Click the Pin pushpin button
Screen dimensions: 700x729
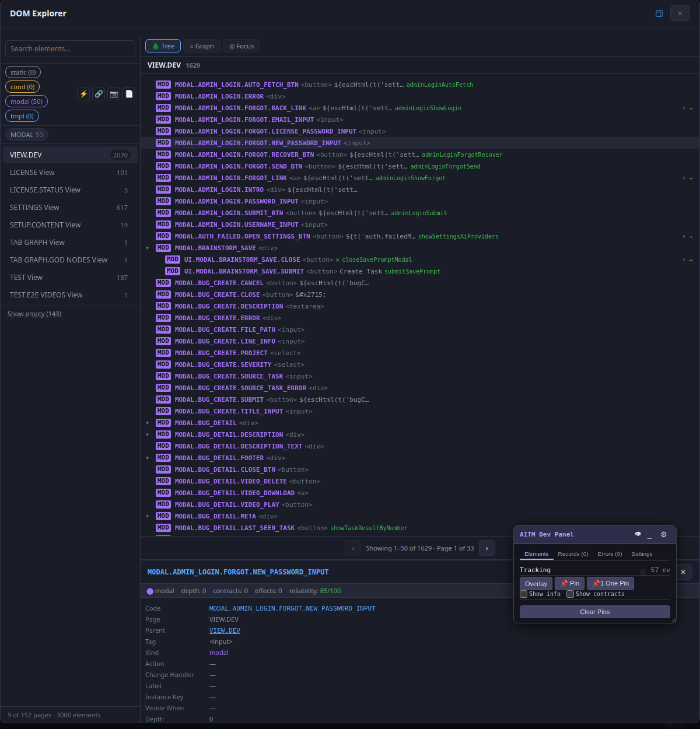coord(570,583)
